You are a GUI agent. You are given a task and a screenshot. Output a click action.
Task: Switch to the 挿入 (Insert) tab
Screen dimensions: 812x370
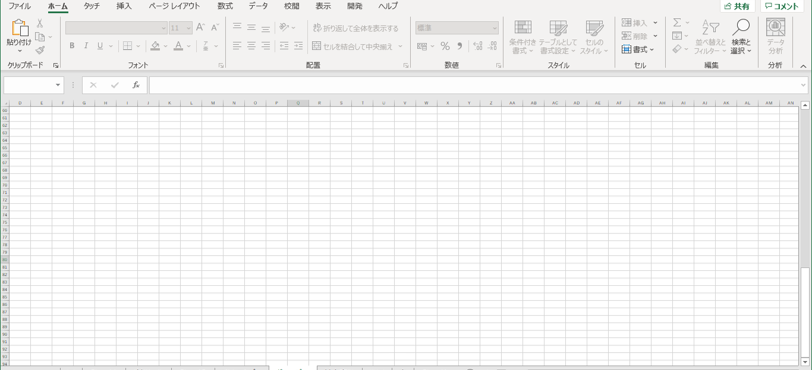124,6
